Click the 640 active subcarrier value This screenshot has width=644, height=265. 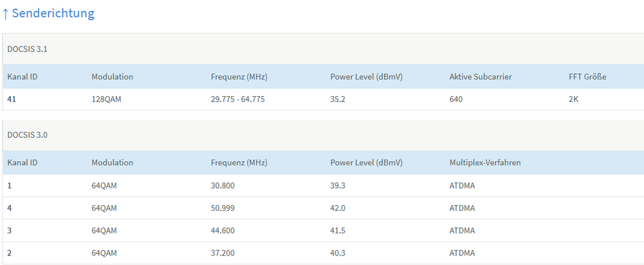point(456,99)
